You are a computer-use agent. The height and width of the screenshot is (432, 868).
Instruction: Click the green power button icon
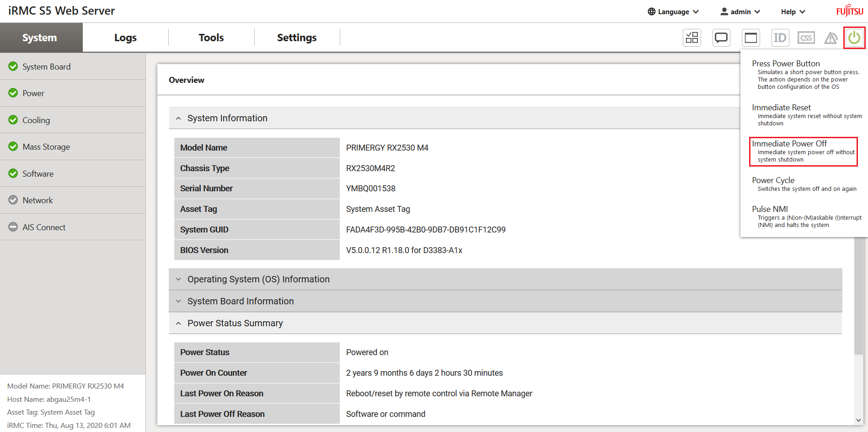coord(854,38)
